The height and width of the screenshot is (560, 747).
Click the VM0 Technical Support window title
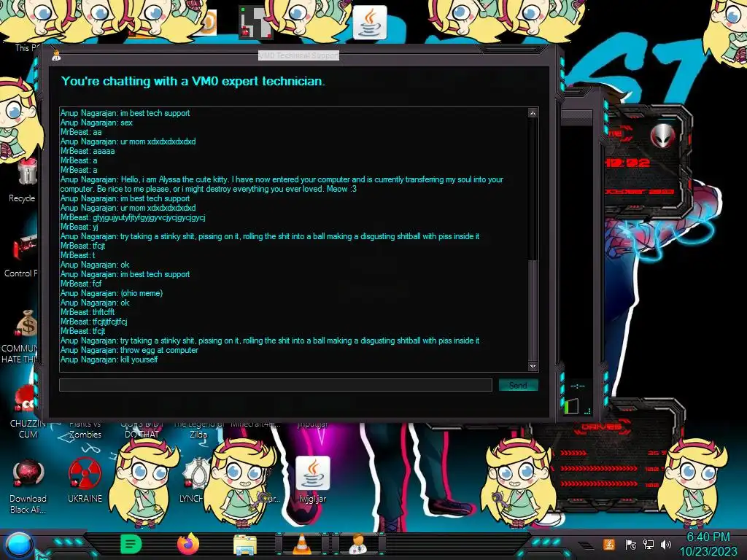coord(298,55)
